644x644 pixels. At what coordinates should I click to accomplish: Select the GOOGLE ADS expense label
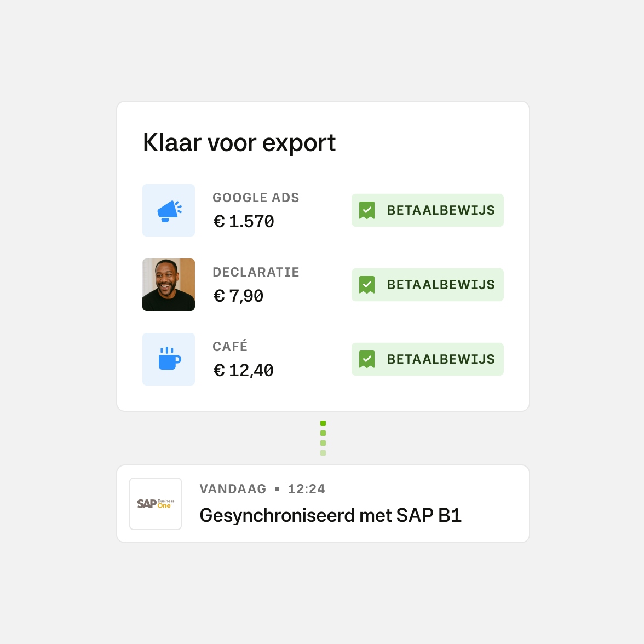click(256, 198)
